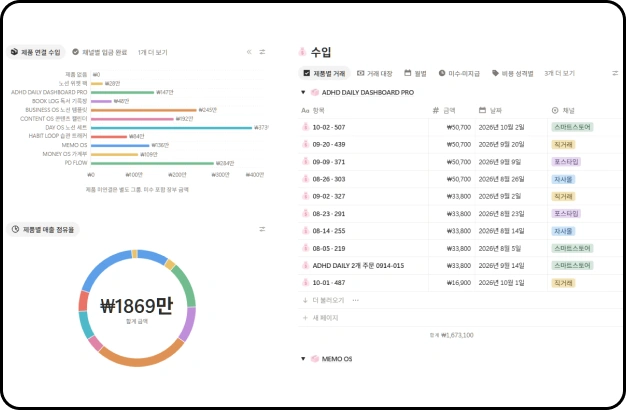Click the PD FLOW green bar in chart
626x410 pixels.
pos(152,163)
